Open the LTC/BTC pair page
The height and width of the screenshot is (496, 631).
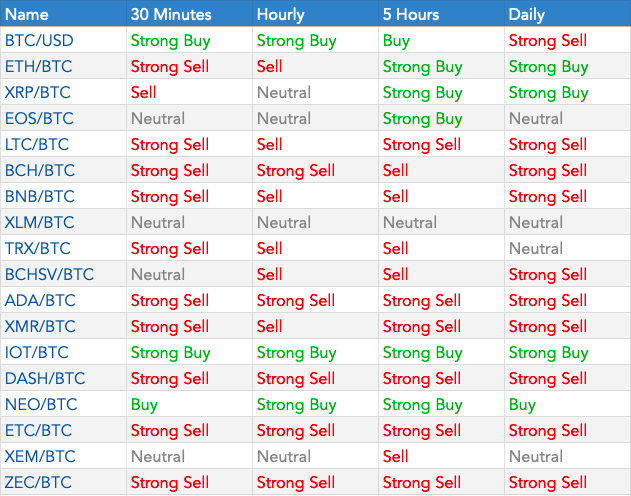[37, 144]
